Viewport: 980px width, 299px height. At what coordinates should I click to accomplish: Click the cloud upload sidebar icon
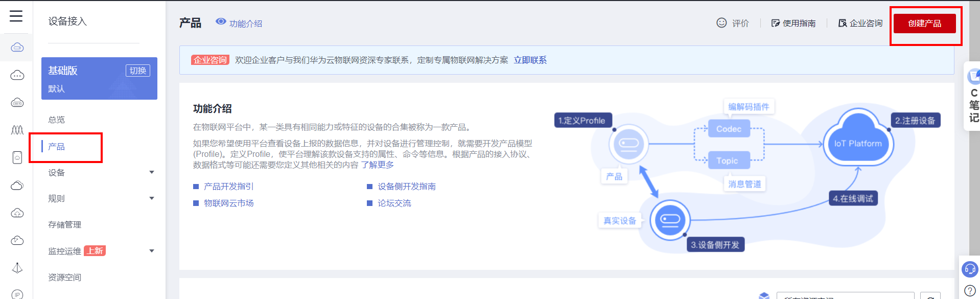(x=17, y=213)
